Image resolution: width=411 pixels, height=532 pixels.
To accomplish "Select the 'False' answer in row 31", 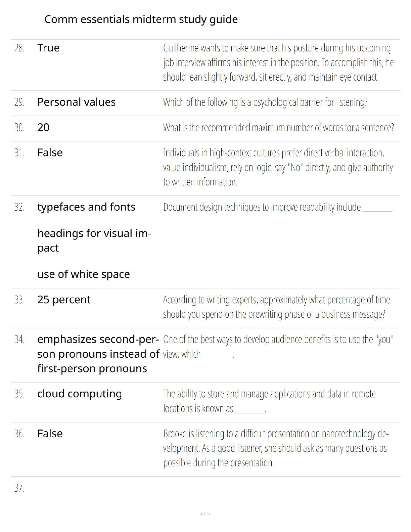I will point(50,153).
